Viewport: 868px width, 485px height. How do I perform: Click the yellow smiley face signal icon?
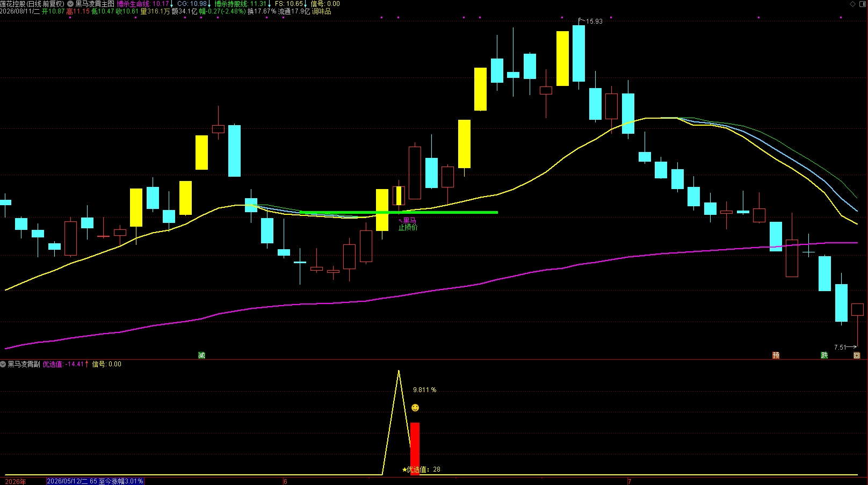tap(415, 408)
